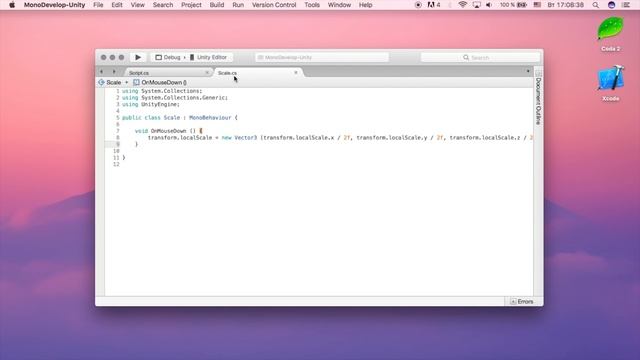Click the Siri icon in menu bar
Screen dimensions: 640x360
click(x=611, y=5)
